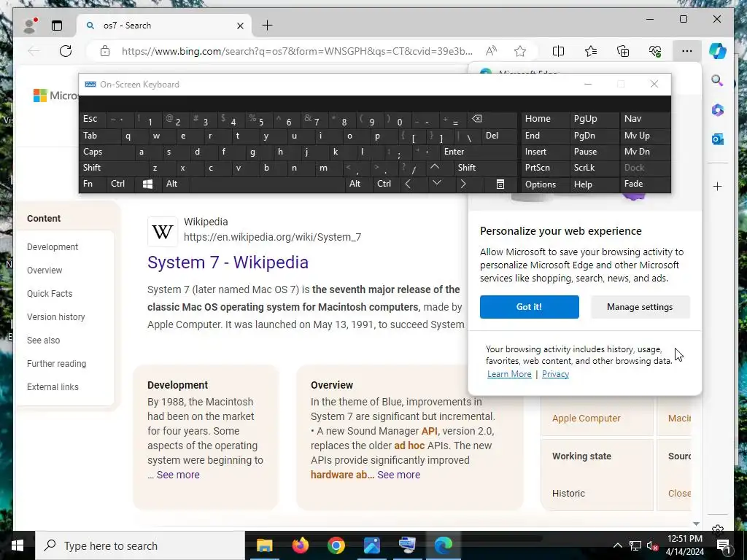Click the Mv Up key on On-Screen Keyboard
This screenshot has height=560, width=747.
click(645, 136)
